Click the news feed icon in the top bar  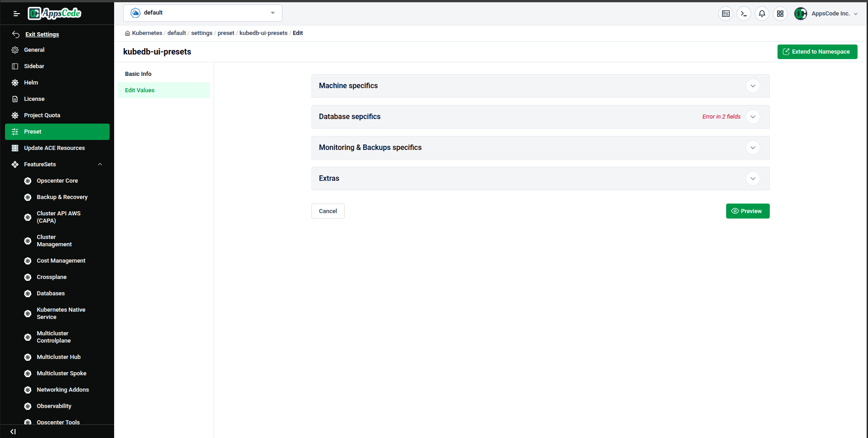726,14
